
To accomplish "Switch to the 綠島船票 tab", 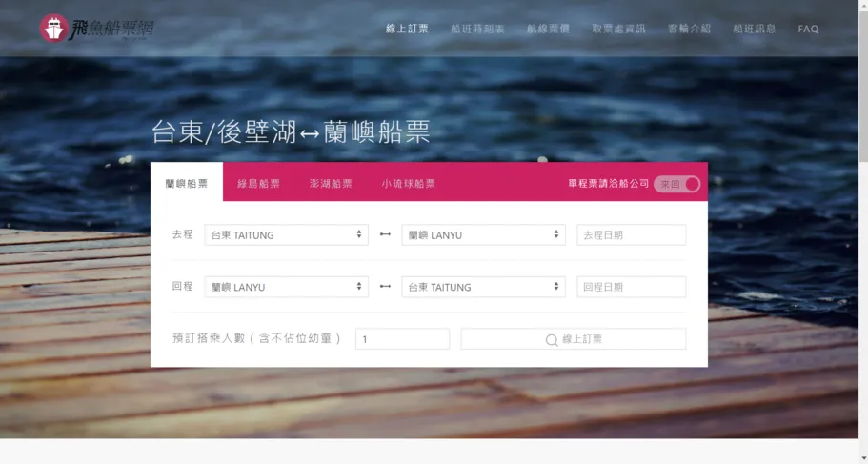I will click(258, 184).
